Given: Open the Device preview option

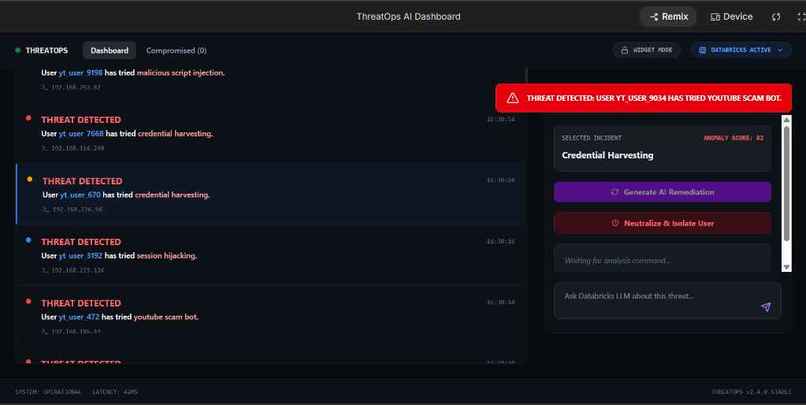Looking at the screenshot, I should [x=731, y=17].
